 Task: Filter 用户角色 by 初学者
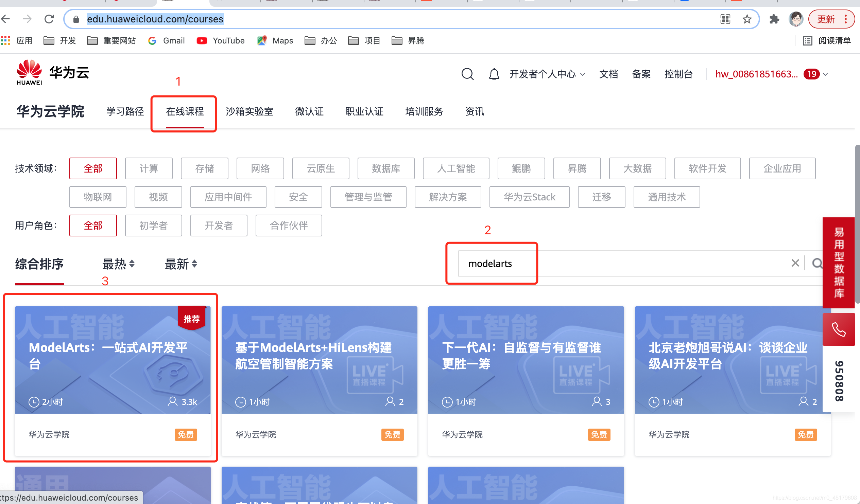click(x=154, y=226)
